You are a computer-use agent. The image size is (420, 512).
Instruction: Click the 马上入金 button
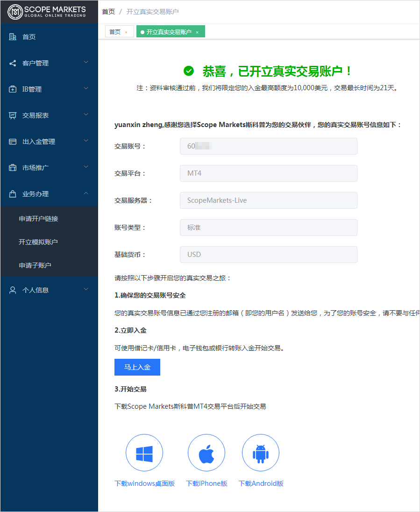(x=137, y=367)
